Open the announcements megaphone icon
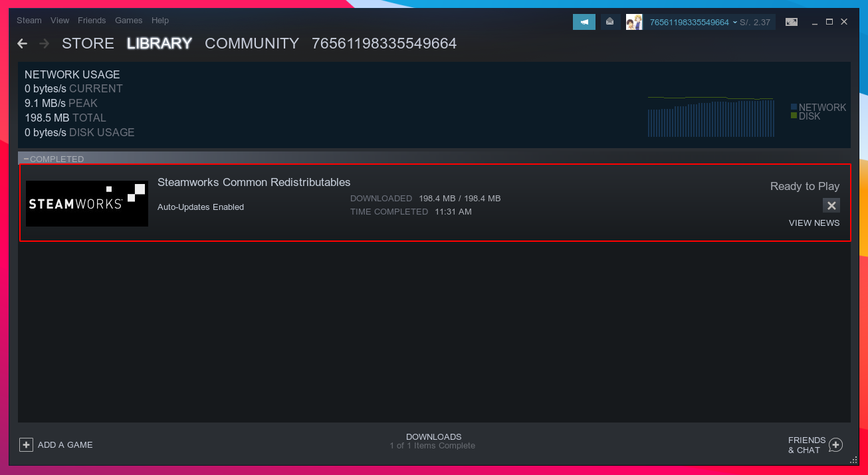Screen dimensions: 868x475 pos(584,22)
